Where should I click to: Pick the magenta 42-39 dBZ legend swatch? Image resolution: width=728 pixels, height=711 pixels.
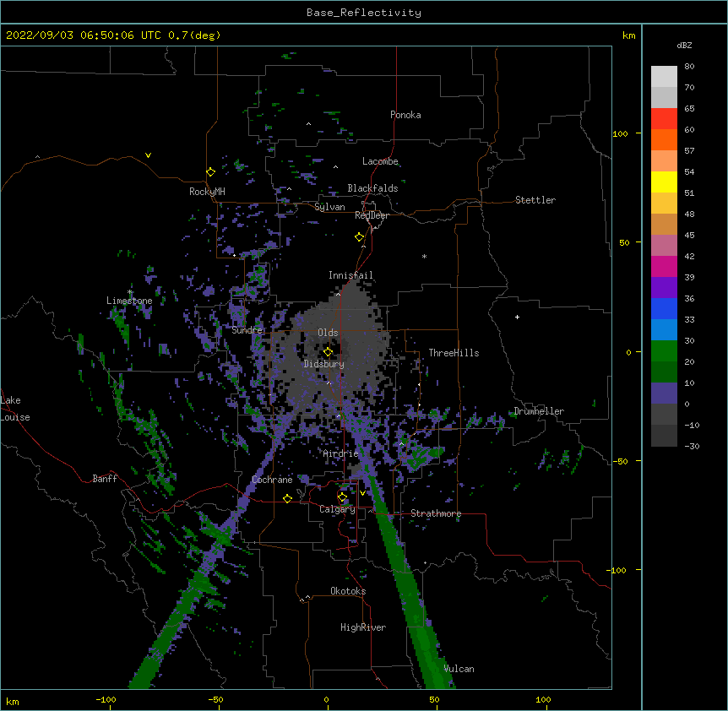664,266
